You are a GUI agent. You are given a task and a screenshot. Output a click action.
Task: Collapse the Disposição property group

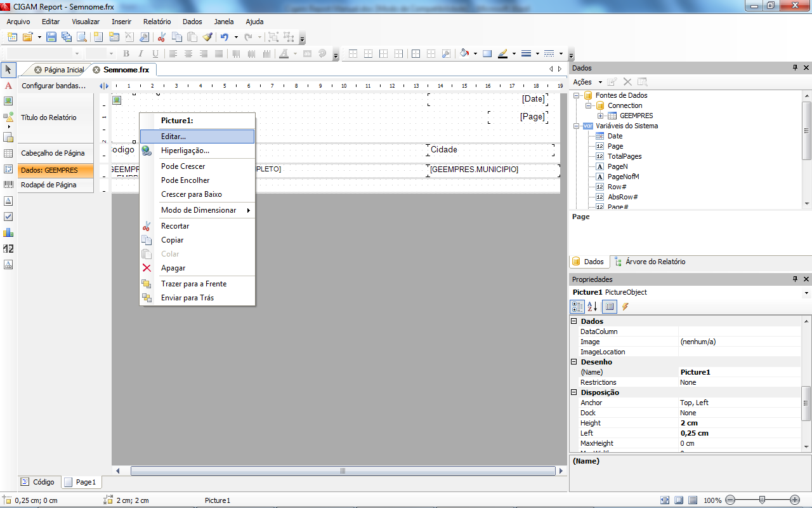575,392
